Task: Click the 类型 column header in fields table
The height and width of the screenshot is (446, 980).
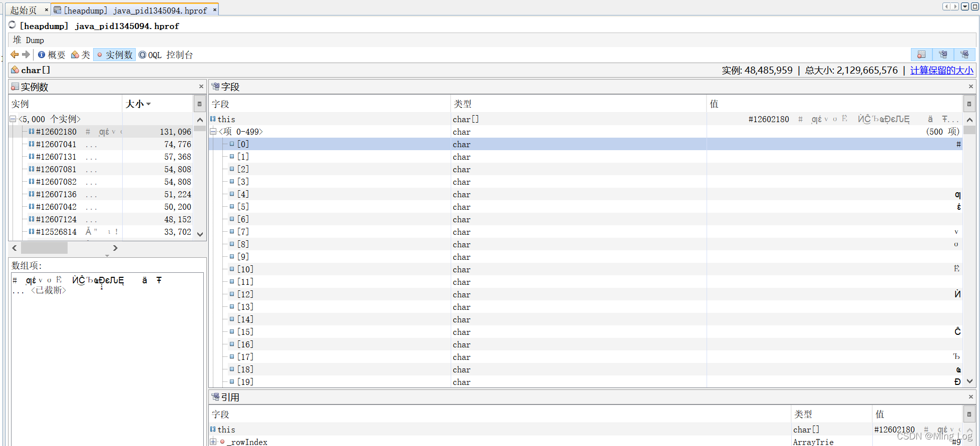Action: tap(578, 104)
